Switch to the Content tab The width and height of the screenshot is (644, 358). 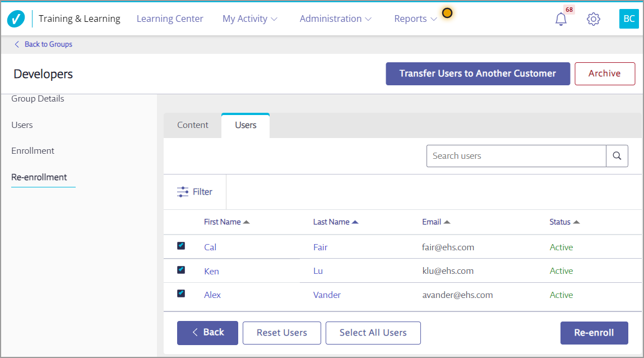point(192,125)
